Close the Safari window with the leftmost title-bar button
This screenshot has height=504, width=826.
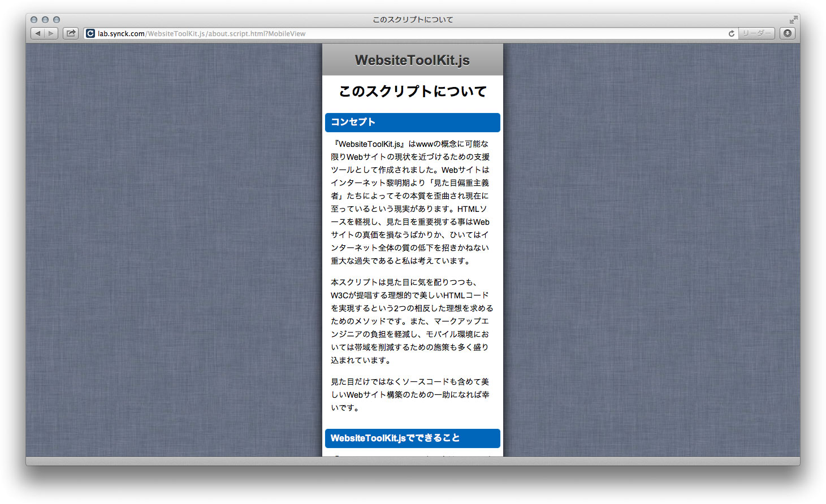click(34, 20)
